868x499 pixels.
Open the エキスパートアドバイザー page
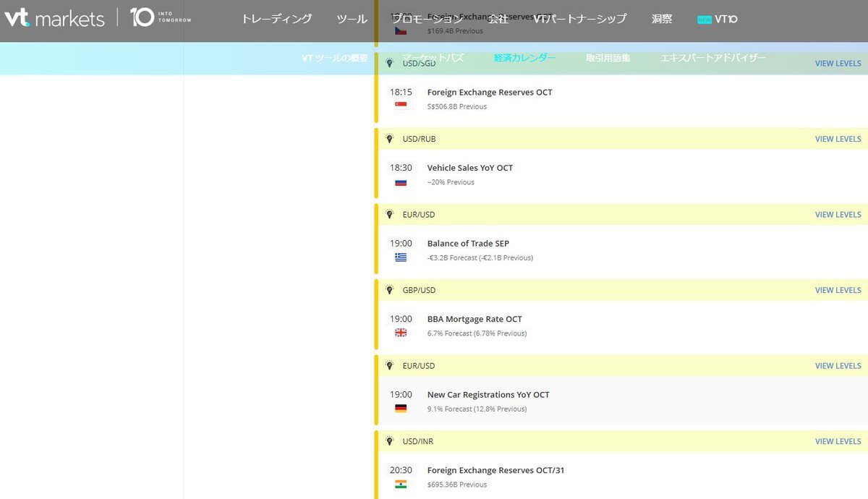click(x=712, y=58)
